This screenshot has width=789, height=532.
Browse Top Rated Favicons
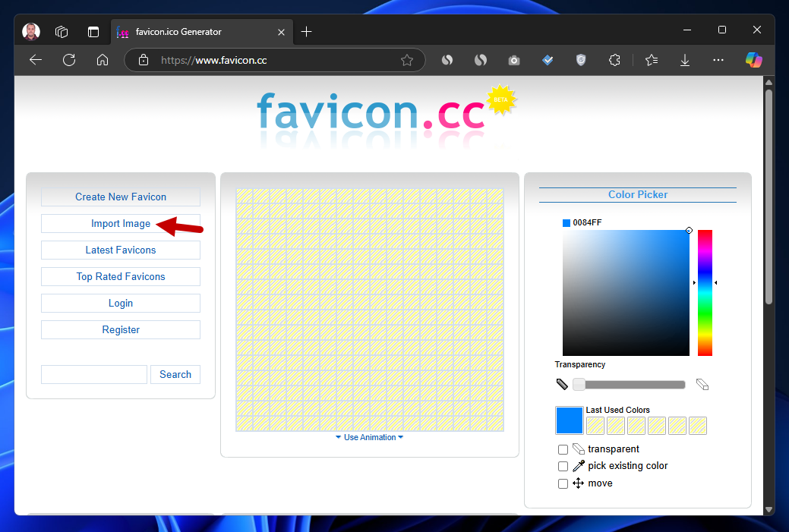121,276
